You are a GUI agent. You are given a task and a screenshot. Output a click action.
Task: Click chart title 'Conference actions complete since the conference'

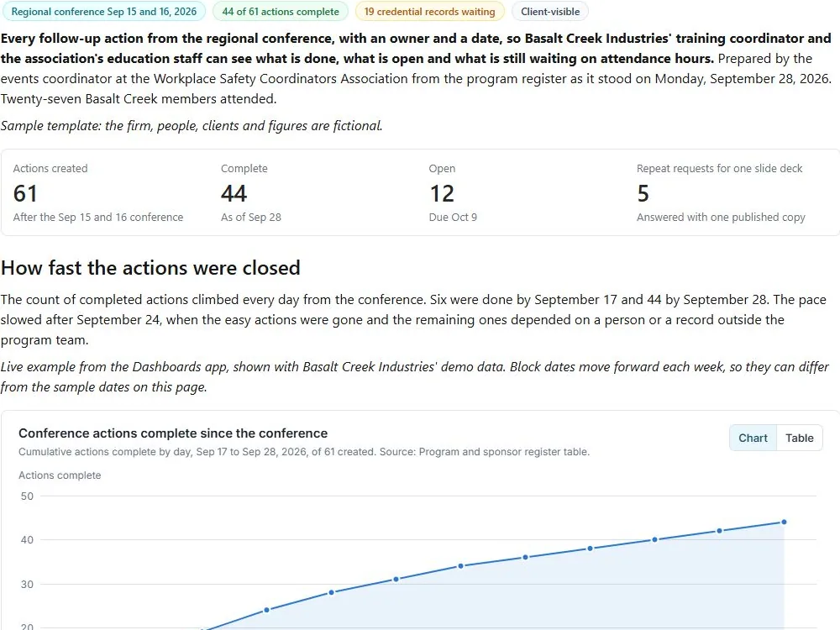click(x=173, y=433)
